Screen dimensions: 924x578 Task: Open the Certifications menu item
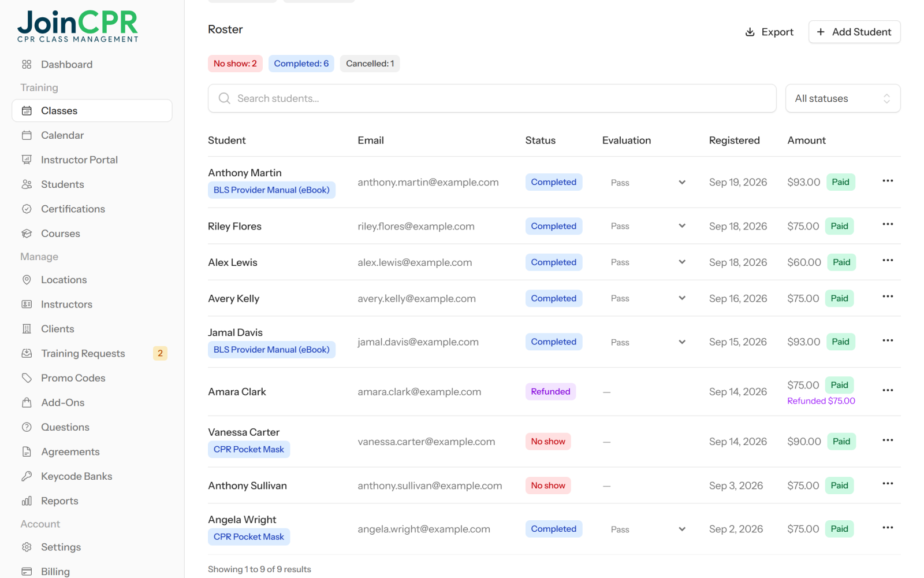[92, 209]
